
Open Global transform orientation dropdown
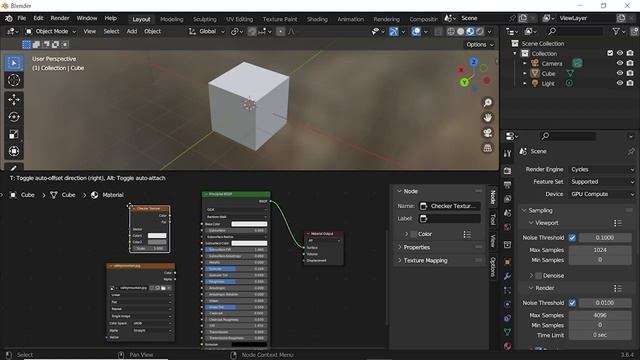coord(207,31)
